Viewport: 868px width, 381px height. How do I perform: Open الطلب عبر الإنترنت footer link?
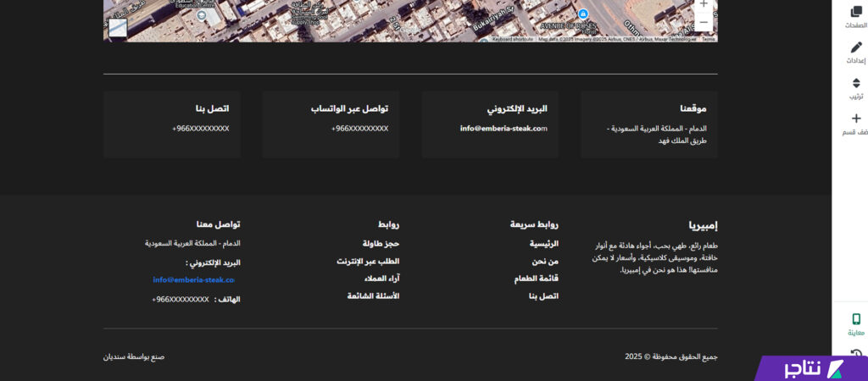(x=368, y=261)
